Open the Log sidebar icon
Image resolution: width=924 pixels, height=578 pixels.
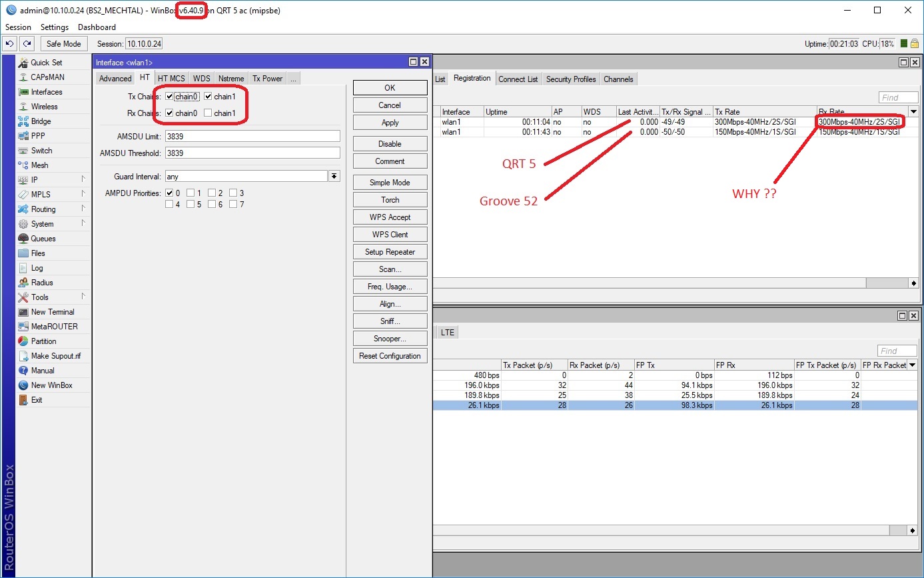click(23, 268)
